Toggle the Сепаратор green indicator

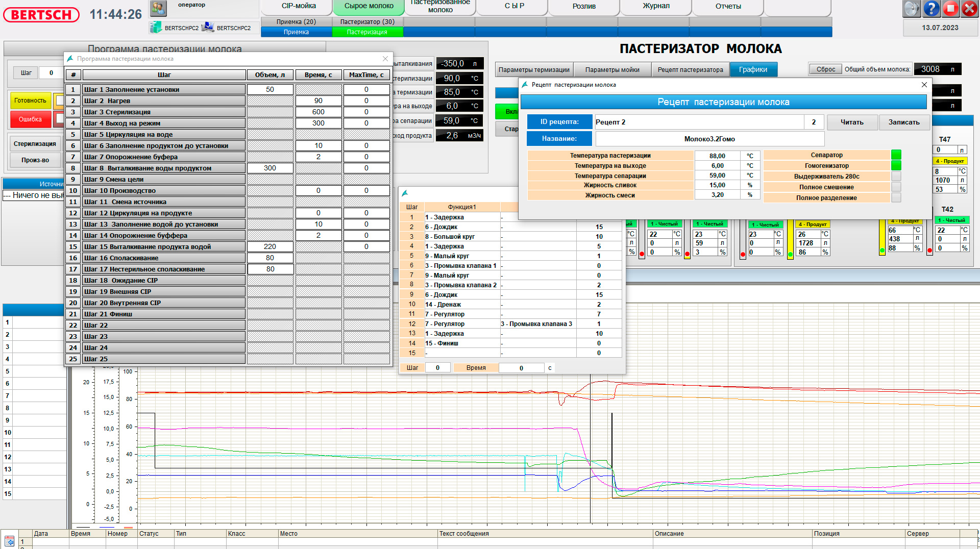tap(896, 155)
